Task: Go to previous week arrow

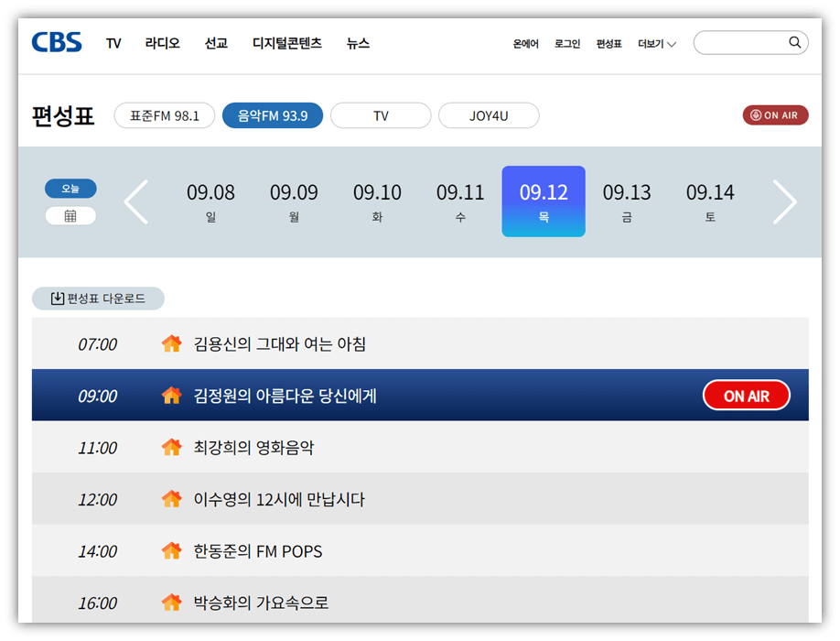Action: point(136,201)
